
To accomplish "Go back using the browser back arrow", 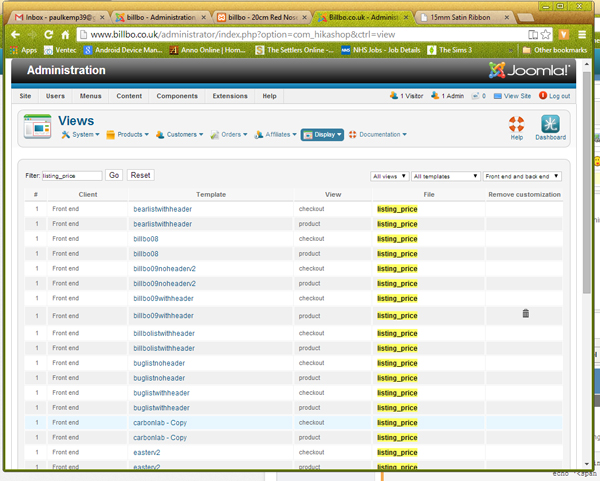I will click(x=15, y=34).
